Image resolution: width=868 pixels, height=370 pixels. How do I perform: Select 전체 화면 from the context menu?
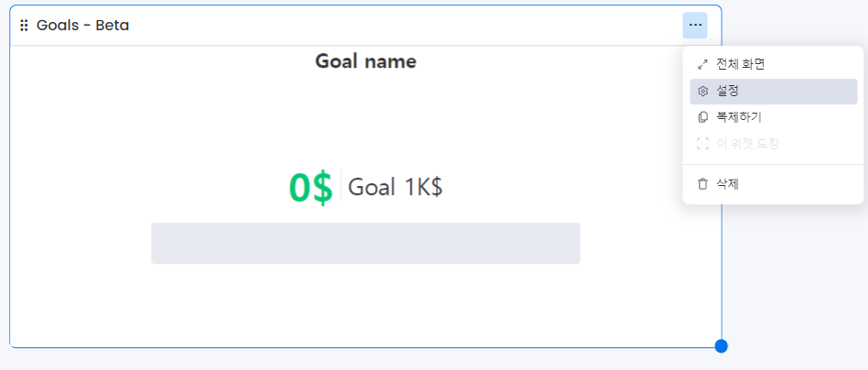740,65
